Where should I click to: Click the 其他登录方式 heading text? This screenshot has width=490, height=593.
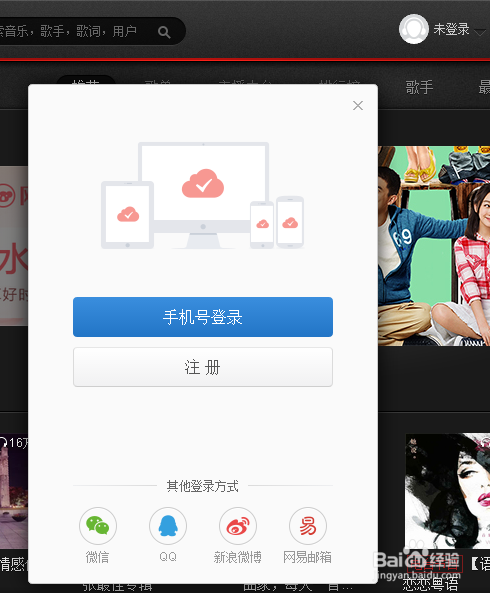pos(203,486)
